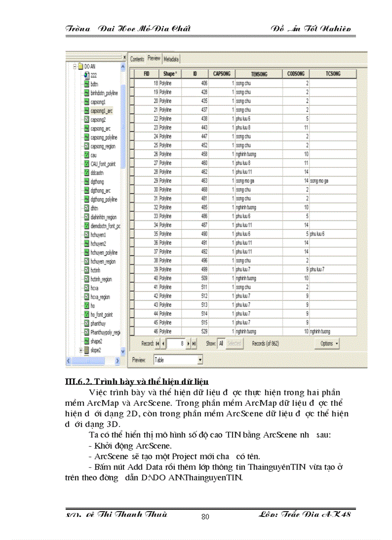The width and height of the screenshot is (392, 540).
Task: Click the ho_font_point shapefile icon
Action: [86, 315]
